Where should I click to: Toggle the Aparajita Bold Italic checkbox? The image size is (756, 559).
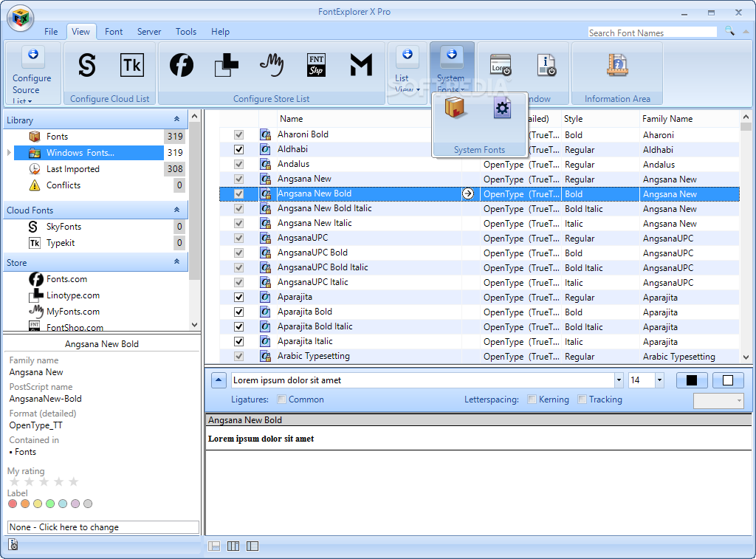tap(238, 326)
